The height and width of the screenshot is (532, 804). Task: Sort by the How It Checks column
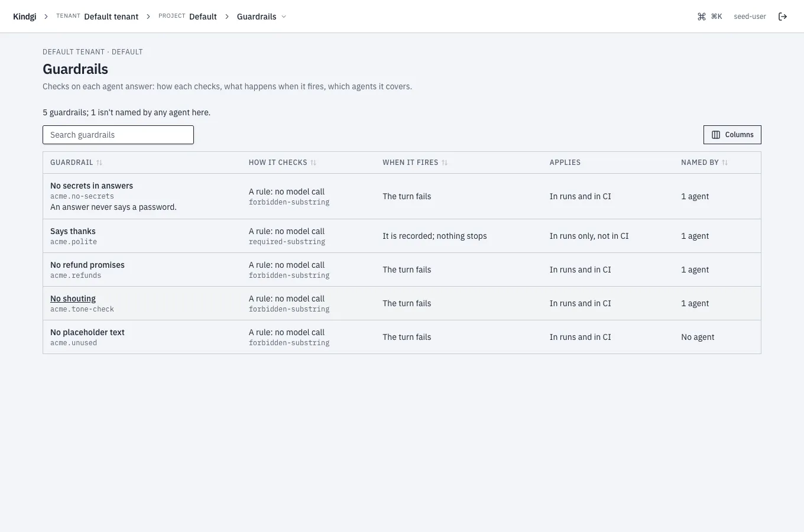283,163
